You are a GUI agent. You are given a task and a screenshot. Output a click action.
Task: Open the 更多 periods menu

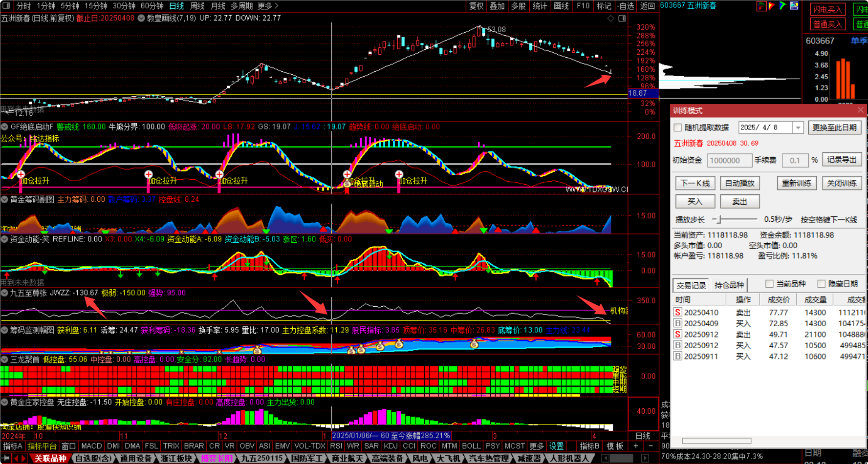coord(268,6)
